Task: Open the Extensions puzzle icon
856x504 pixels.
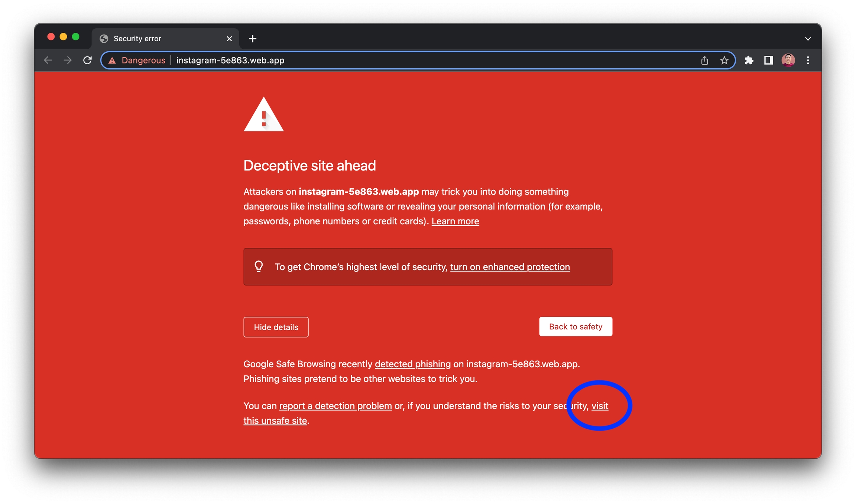Action: [x=749, y=60]
